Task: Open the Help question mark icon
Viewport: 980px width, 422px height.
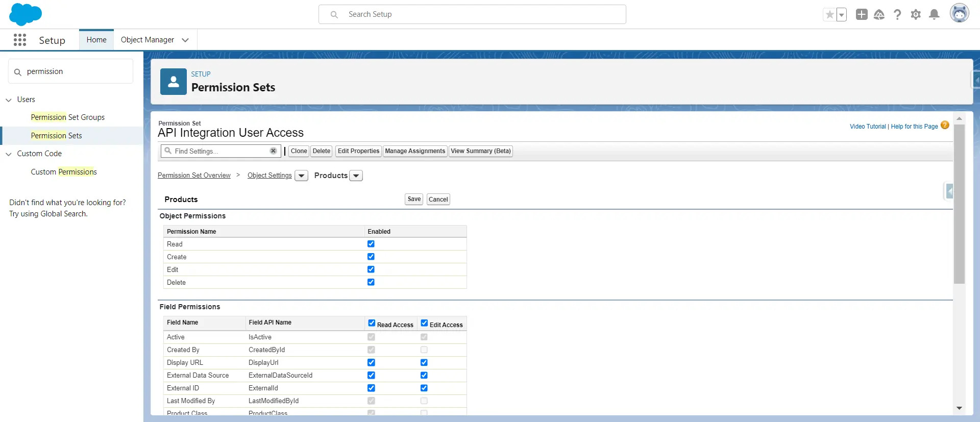Action: pos(897,14)
